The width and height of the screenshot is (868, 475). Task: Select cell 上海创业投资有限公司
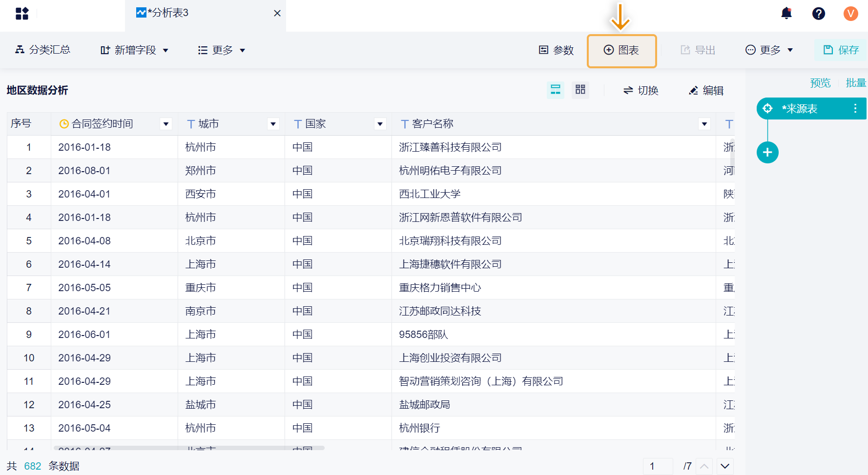(554, 358)
